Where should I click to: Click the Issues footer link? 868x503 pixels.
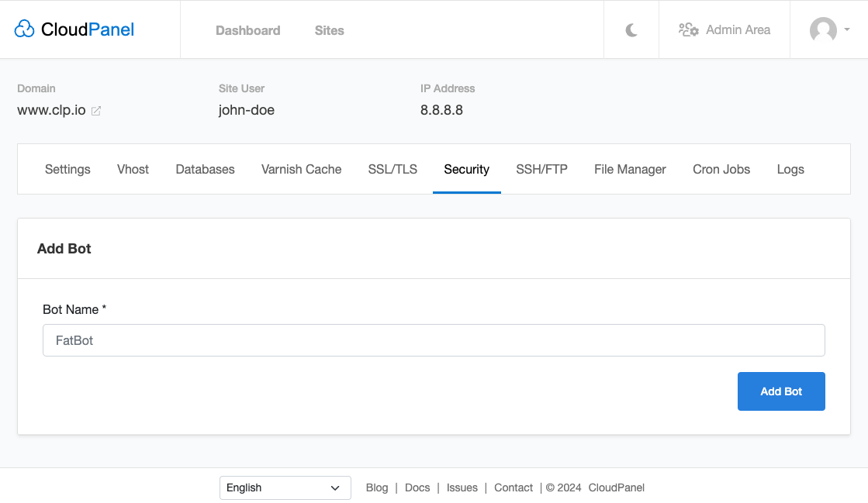pos(462,487)
